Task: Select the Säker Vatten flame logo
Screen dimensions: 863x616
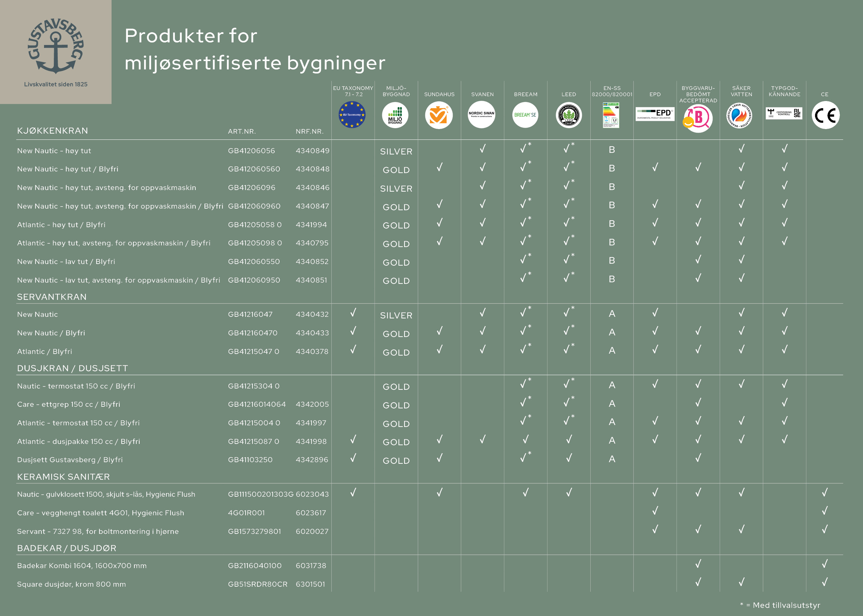Action: tap(740, 116)
